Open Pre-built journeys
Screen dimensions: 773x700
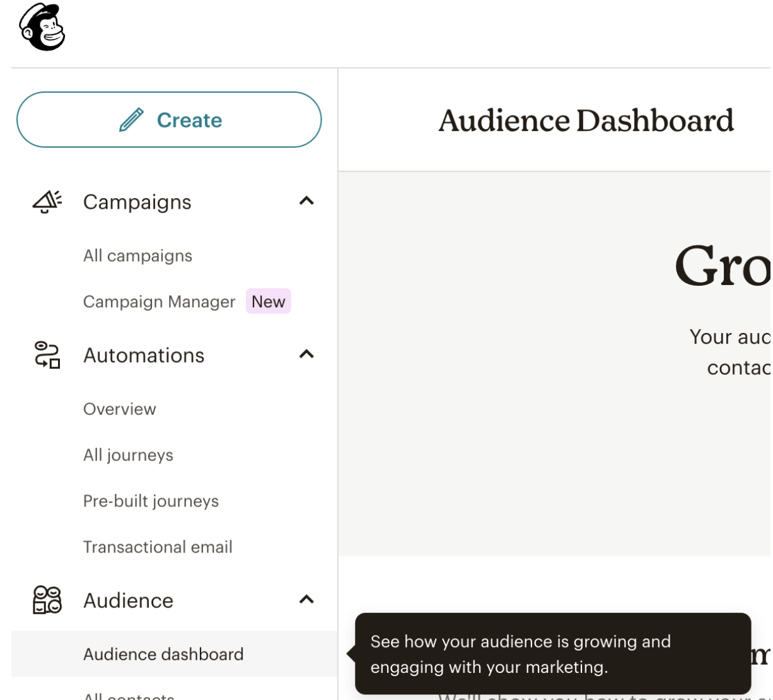pyautogui.click(x=151, y=501)
